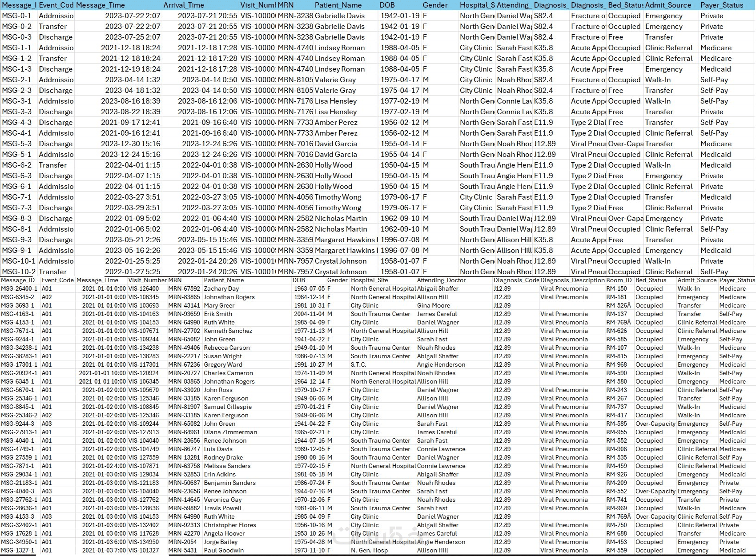The image size is (756, 556).
Task: Select message time 2023-08-22 18:39
Action: [130, 112]
